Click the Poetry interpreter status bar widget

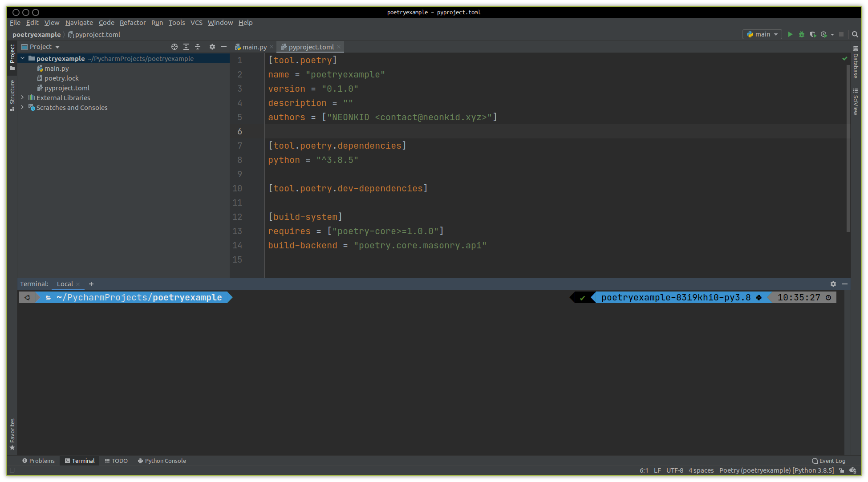pos(776,470)
